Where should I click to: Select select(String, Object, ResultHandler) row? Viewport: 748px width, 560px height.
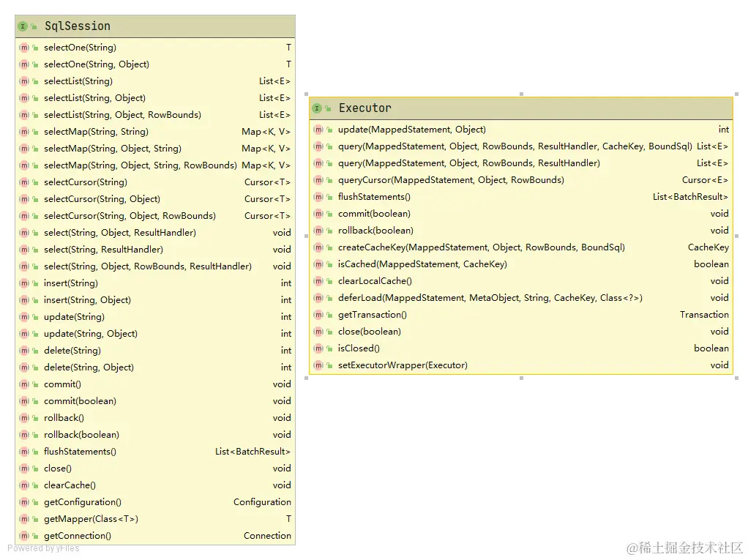(x=155, y=233)
